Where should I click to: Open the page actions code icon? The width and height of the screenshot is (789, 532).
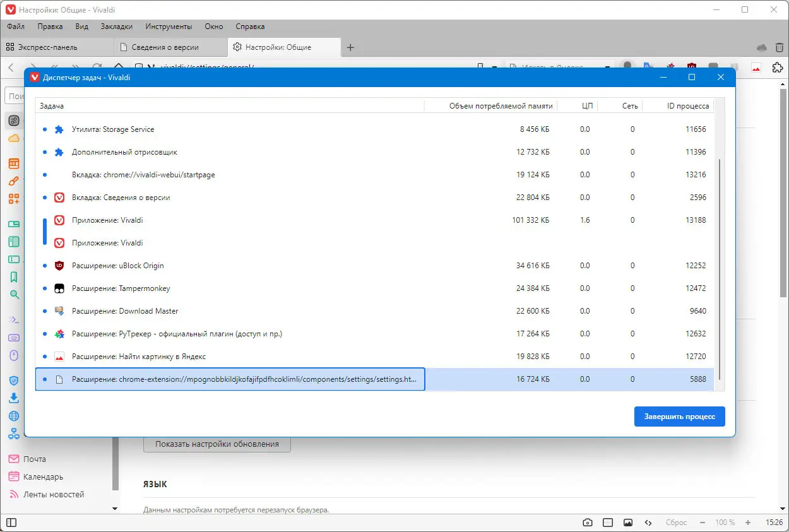(648, 523)
